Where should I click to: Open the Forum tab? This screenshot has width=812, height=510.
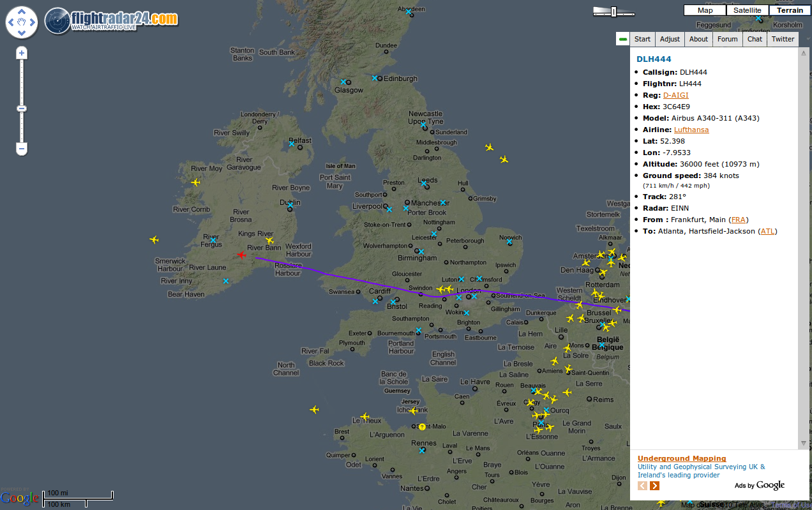click(728, 39)
